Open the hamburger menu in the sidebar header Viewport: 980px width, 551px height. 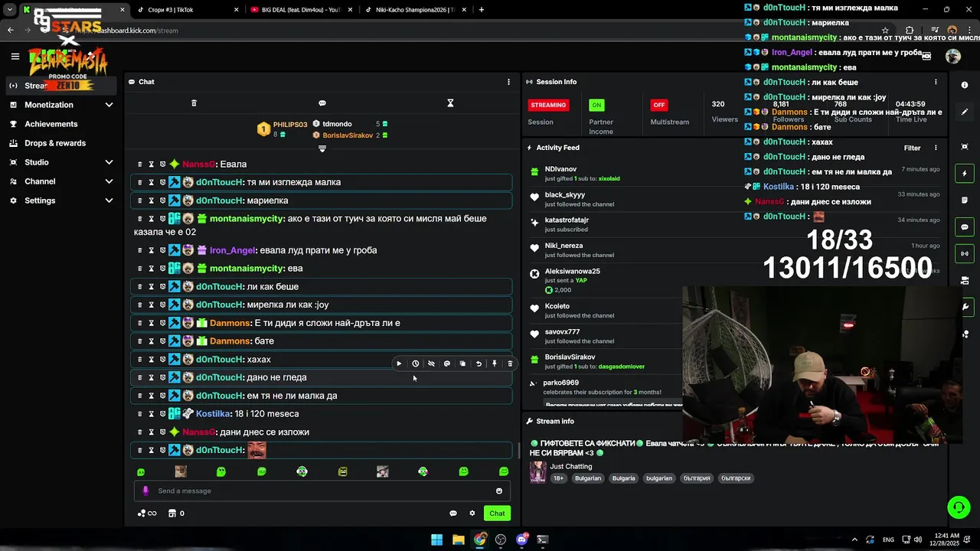tap(15, 56)
